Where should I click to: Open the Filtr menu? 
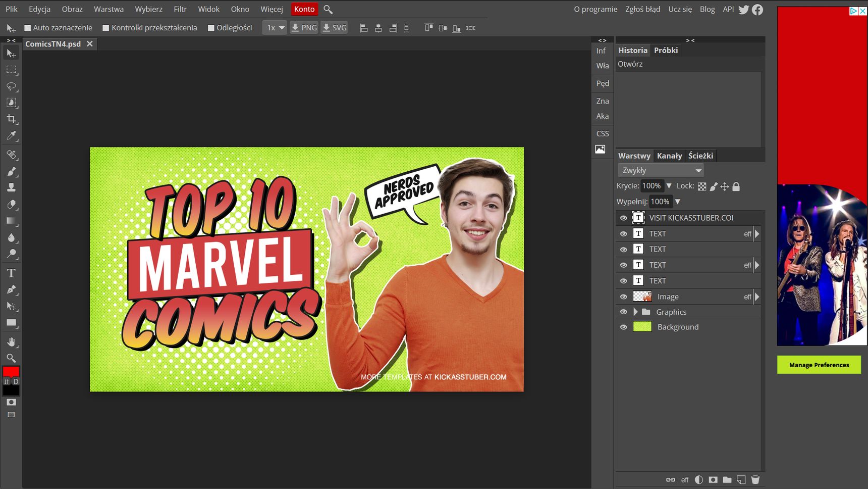click(180, 9)
